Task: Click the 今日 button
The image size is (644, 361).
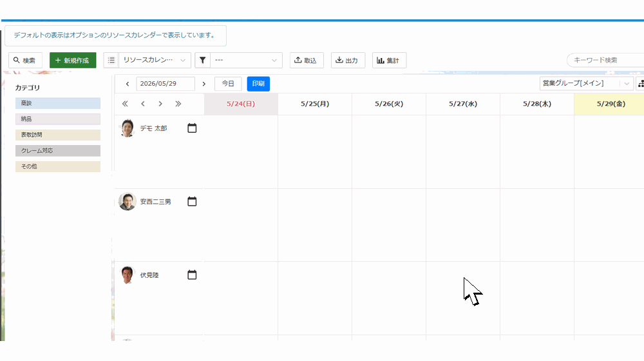Action: point(228,84)
